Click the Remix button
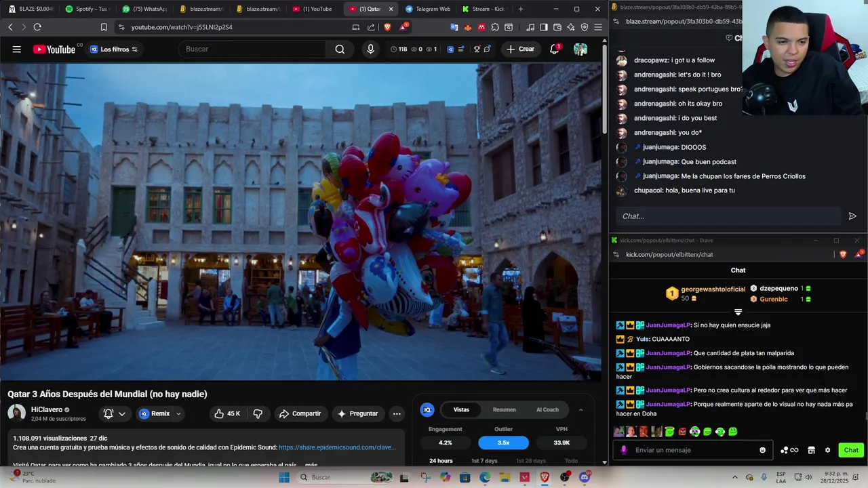This screenshot has width=868, height=488. (155, 413)
